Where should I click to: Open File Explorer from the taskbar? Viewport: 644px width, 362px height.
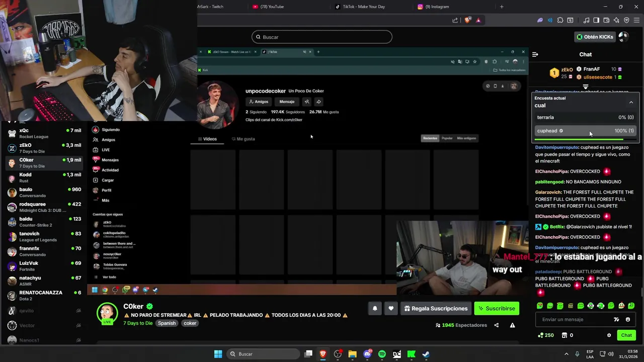click(352, 354)
